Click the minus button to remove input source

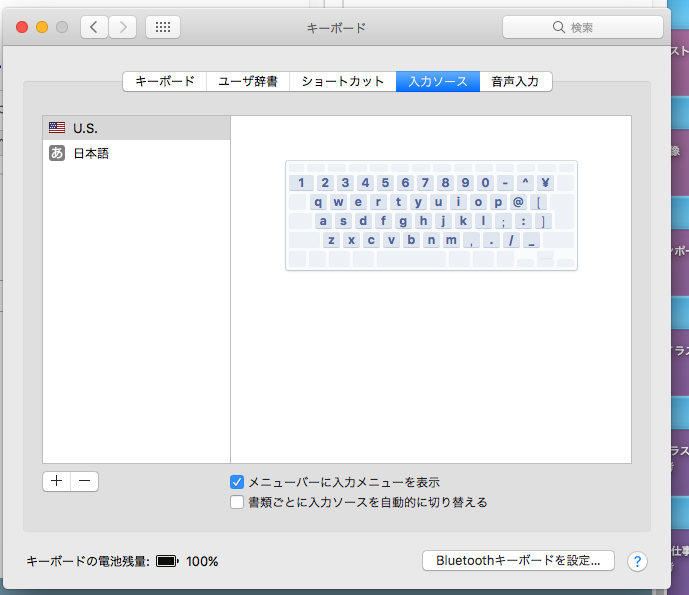tap(85, 481)
